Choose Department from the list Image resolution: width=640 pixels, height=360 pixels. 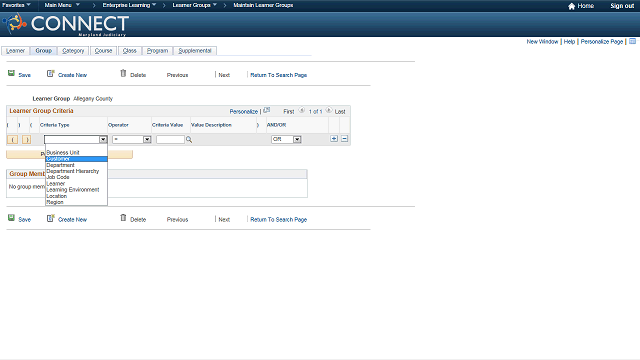(76, 165)
